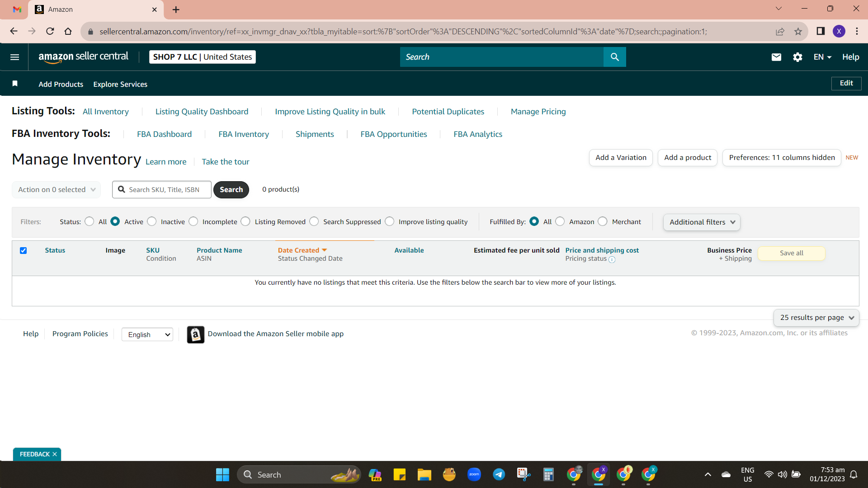The height and width of the screenshot is (488, 868).
Task: Show hidden system tray icons
Action: point(708,474)
